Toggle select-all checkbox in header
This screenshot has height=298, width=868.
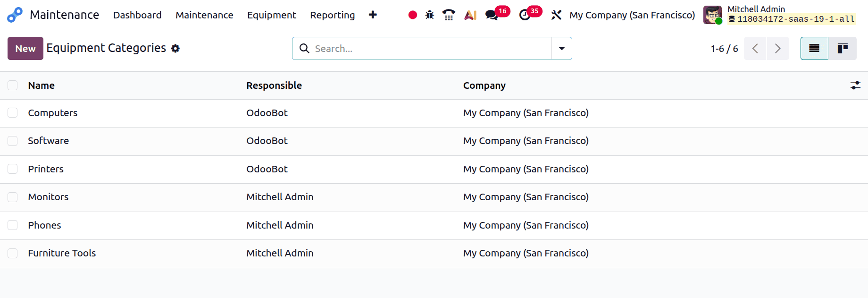point(13,85)
